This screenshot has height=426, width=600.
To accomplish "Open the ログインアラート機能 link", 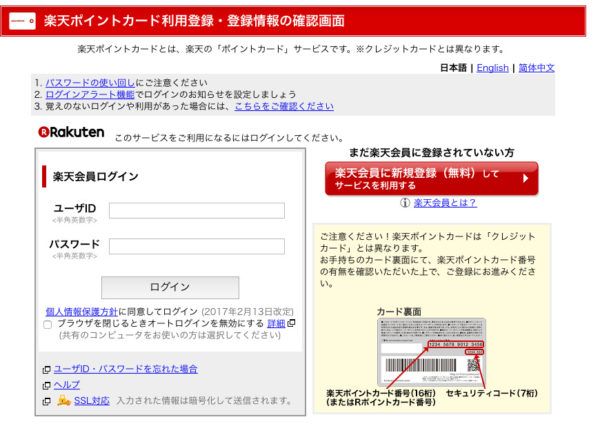I will pyautogui.click(x=90, y=94).
